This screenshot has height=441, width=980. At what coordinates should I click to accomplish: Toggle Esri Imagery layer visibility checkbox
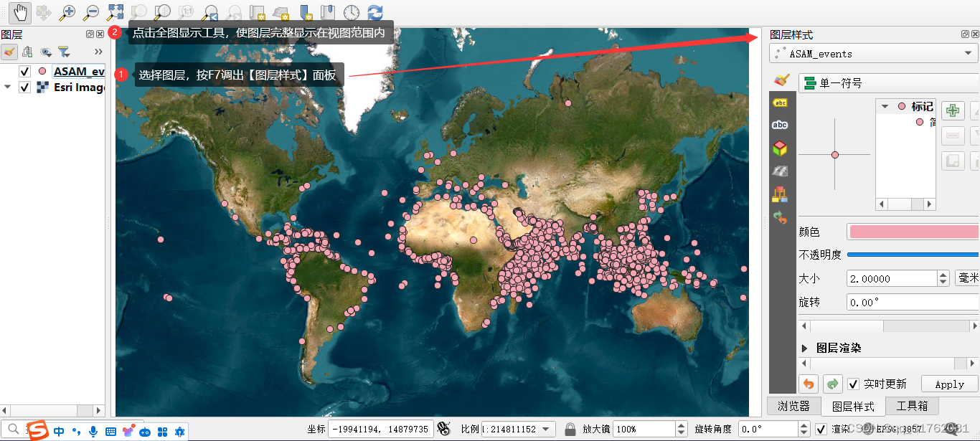[24, 87]
